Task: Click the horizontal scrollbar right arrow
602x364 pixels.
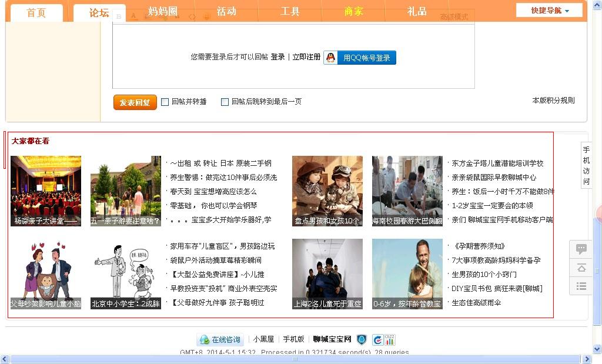Action: [586, 359]
